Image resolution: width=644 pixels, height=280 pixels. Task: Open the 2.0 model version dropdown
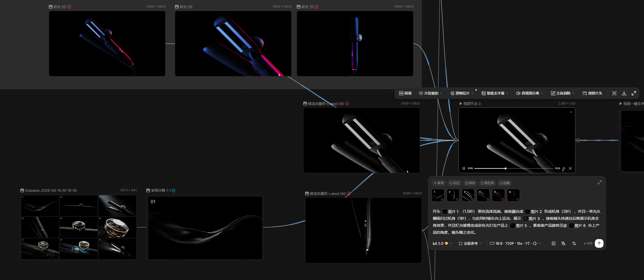(x=442, y=243)
